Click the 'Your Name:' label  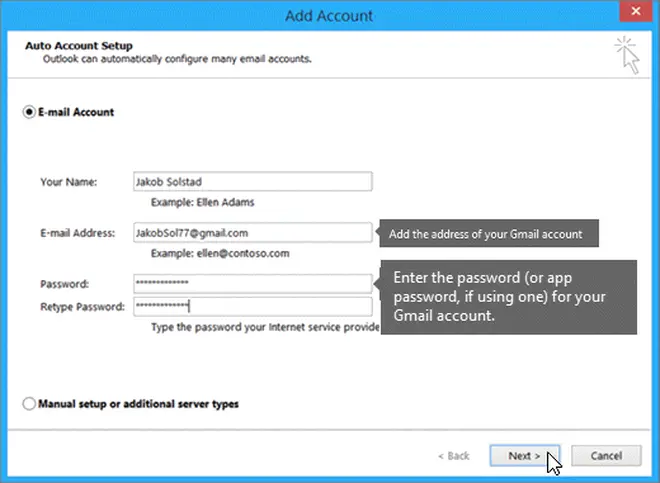(69, 182)
